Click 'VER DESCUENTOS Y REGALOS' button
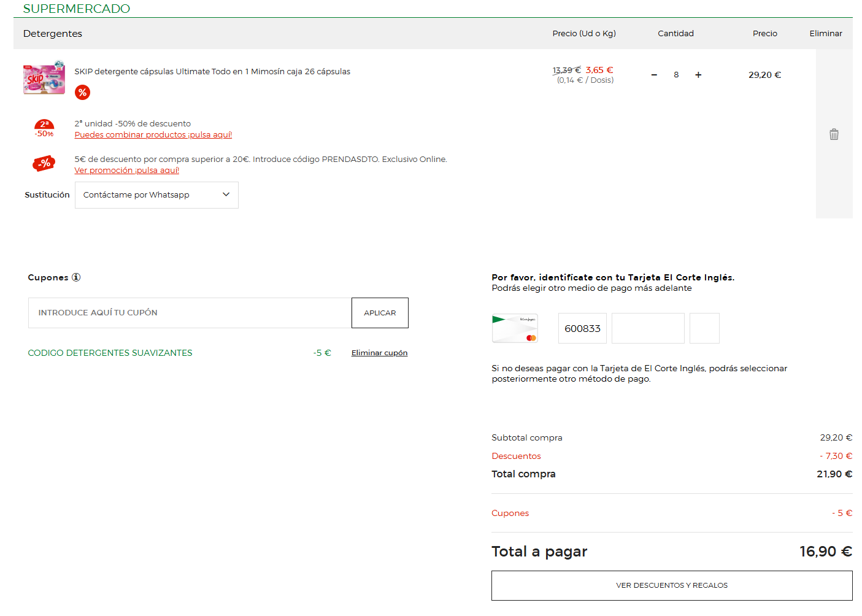 point(672,586)
